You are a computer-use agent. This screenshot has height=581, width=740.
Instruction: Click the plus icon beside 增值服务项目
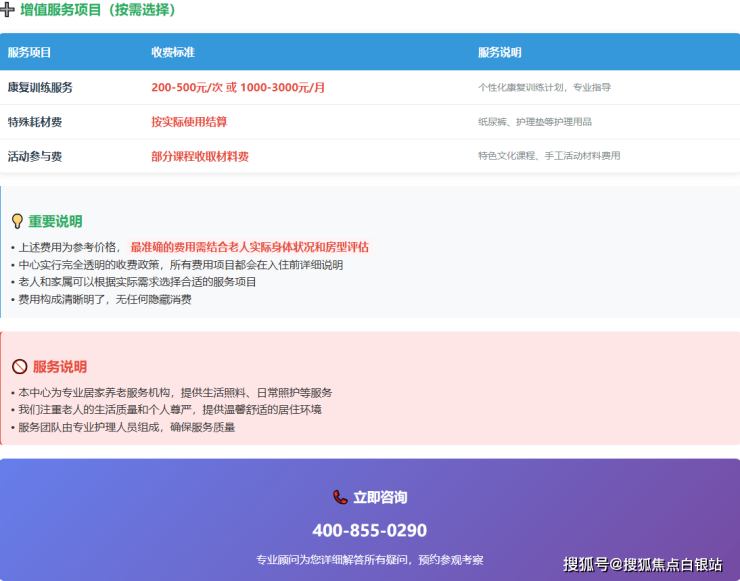(8, 10)
